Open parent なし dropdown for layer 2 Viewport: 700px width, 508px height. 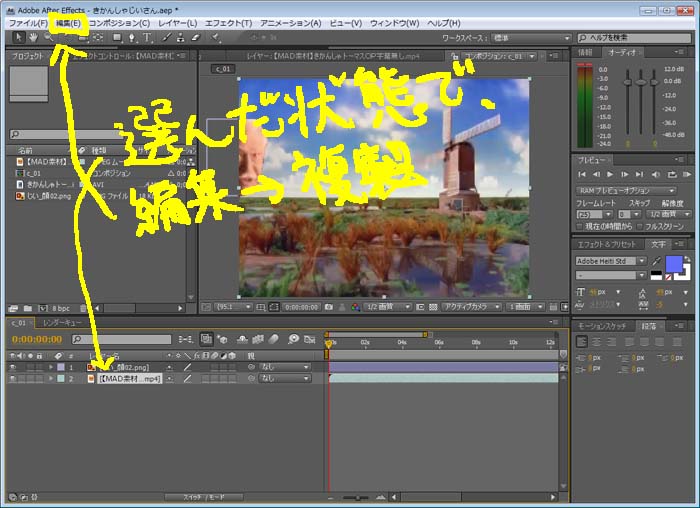coord(284,379)
